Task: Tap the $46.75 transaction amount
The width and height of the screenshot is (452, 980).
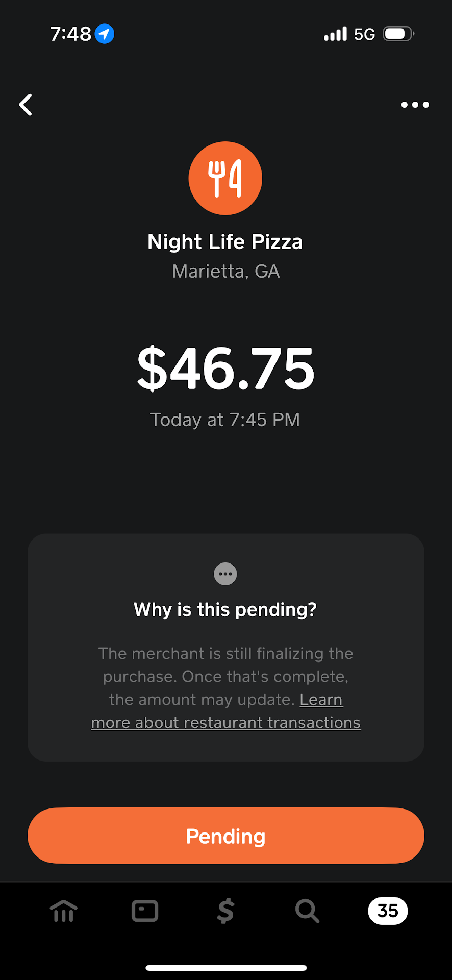Action: [225, 368]
